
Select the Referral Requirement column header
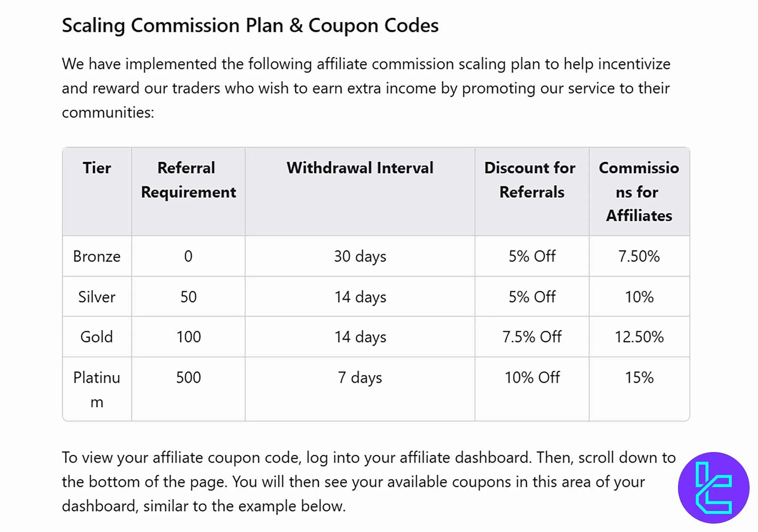tap(188, 180)
